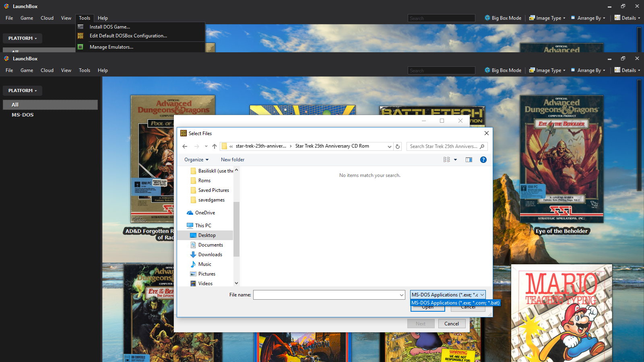Open the File menu in upper LaunchBox window

[x=9, y=18]
